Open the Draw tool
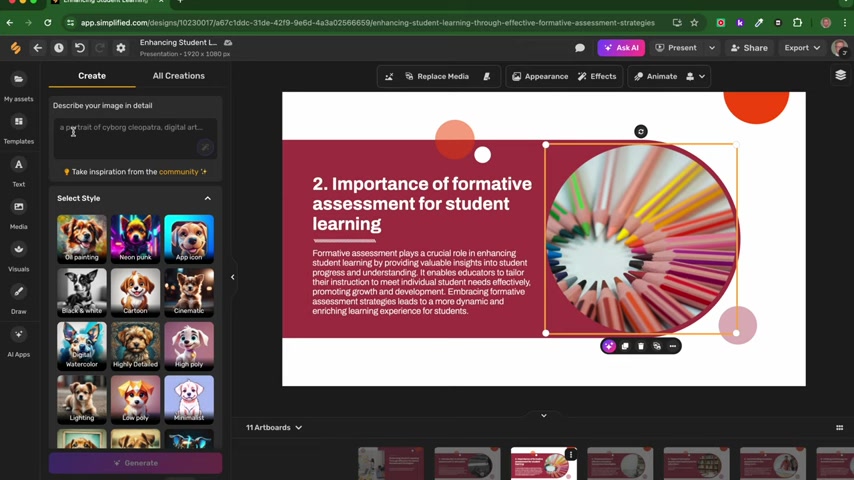This screenshot has height=480, width=854. 18,297
